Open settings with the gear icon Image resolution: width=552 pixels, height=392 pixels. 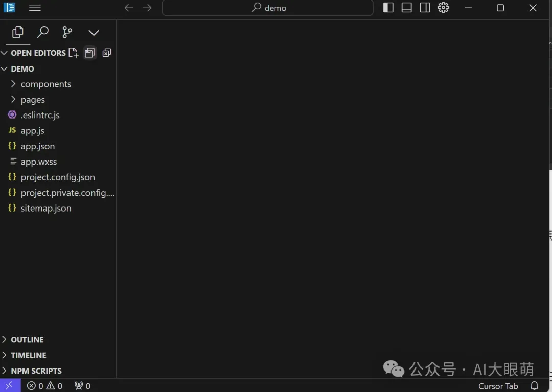(443, 8)
